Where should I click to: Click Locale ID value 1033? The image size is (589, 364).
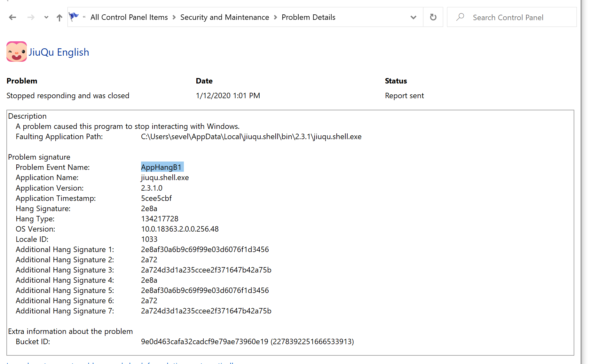(x=149, y=239)
